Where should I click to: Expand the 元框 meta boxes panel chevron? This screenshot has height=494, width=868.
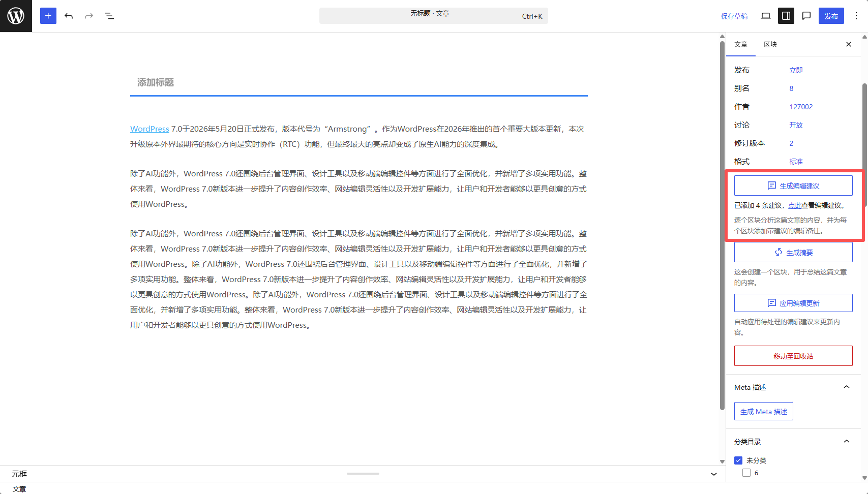[714, 474]
